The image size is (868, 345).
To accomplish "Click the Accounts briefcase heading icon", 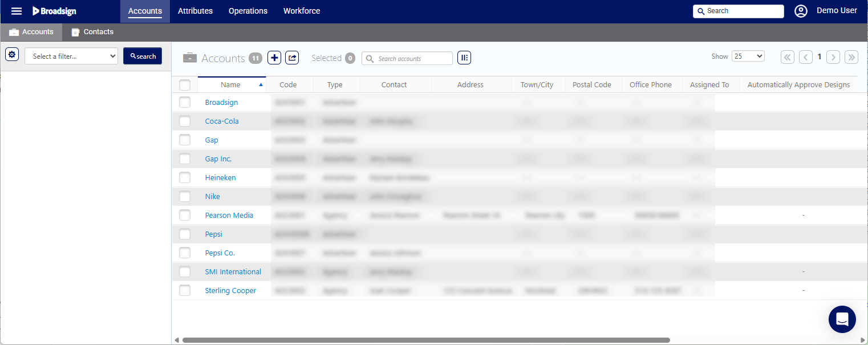I will (x=190, y=58).
